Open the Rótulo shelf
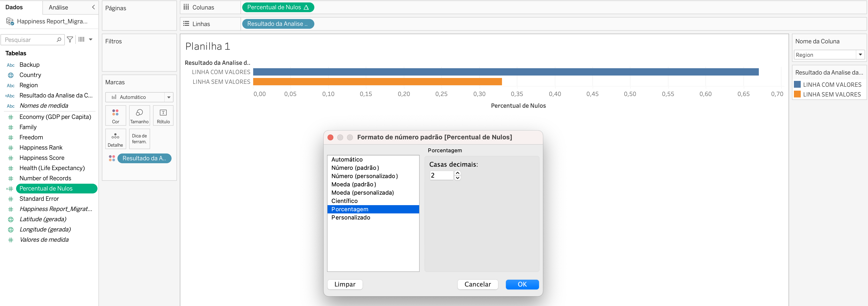 tap(163, 115)
